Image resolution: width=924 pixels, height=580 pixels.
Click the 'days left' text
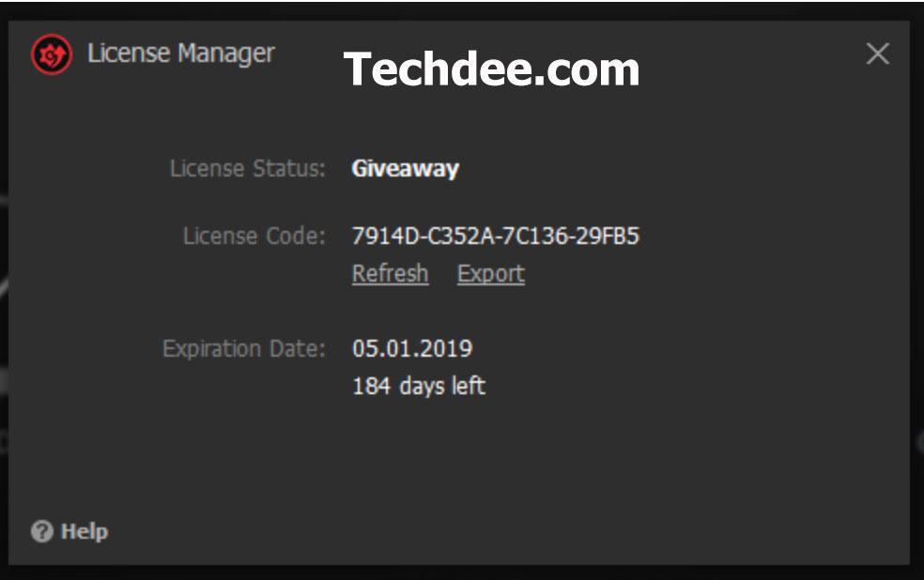click(442, 386)
